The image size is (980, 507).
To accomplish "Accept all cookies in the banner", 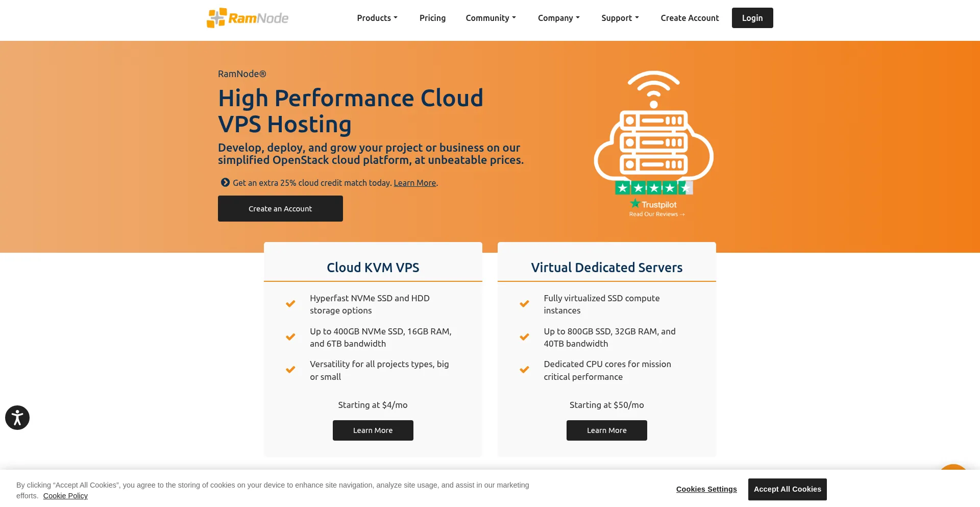I will tap(787, 489).
